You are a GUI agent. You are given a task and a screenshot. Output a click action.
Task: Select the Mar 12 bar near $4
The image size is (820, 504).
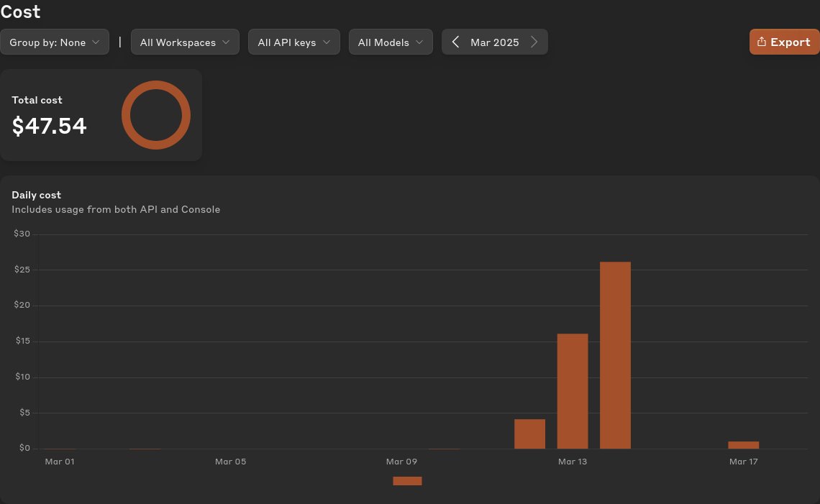529,434
